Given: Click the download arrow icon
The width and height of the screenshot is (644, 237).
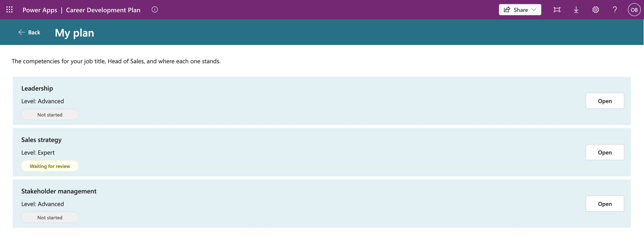Looking at the screenshot, I should point(576,10).
